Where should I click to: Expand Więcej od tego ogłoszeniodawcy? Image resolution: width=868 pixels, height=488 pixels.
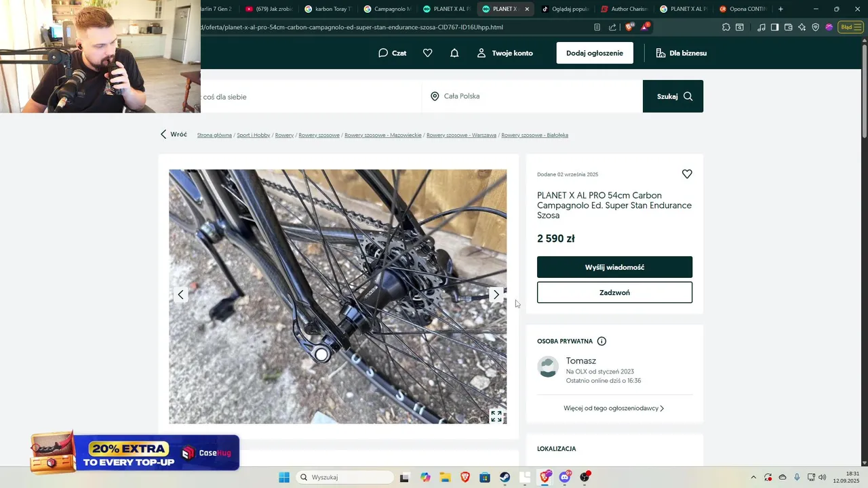point(614,408)
